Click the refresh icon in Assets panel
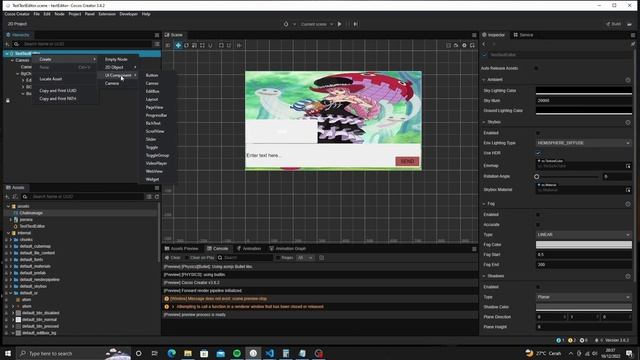The height and width of the screenshot is (360, 640). [157, 197]
